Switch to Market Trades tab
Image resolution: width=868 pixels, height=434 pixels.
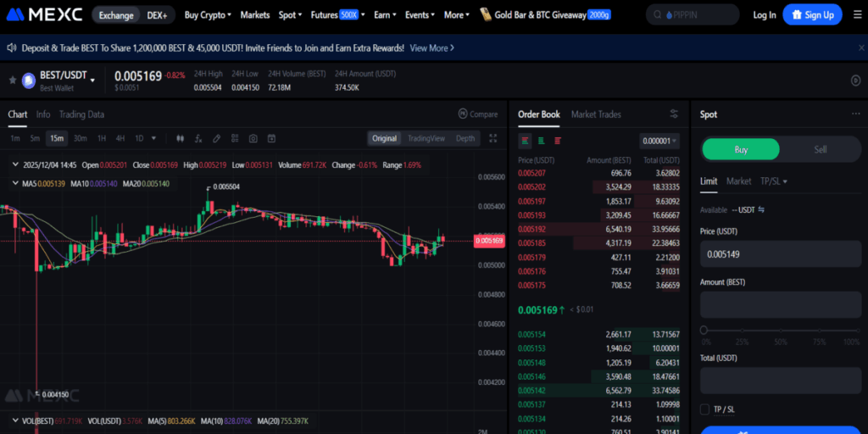[x=596, y=114]
